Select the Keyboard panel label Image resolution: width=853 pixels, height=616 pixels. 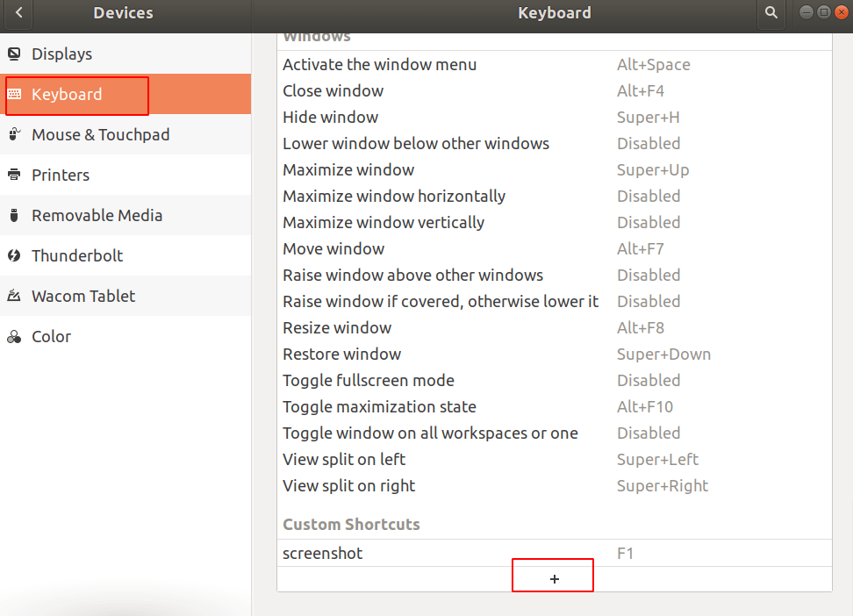67,94
